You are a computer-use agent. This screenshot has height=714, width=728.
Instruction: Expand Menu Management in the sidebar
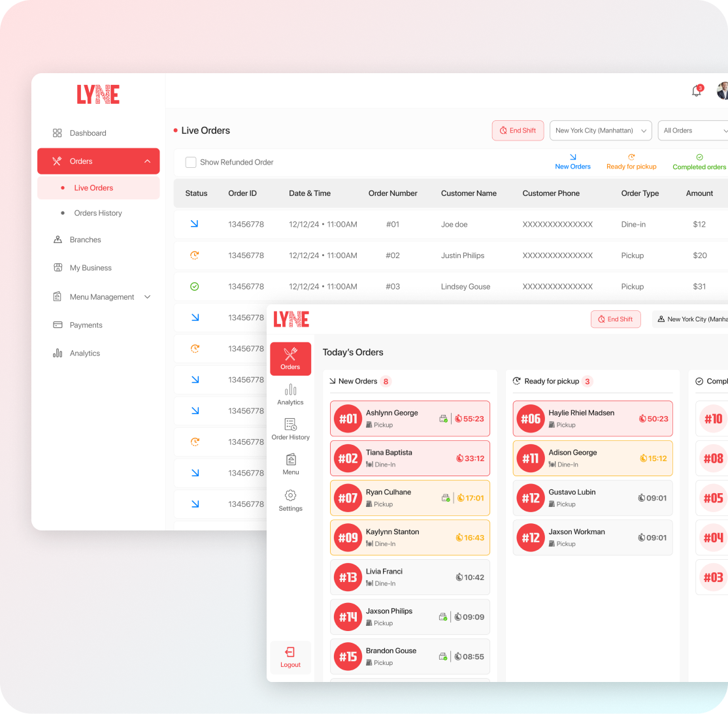(x=147, y=297)
